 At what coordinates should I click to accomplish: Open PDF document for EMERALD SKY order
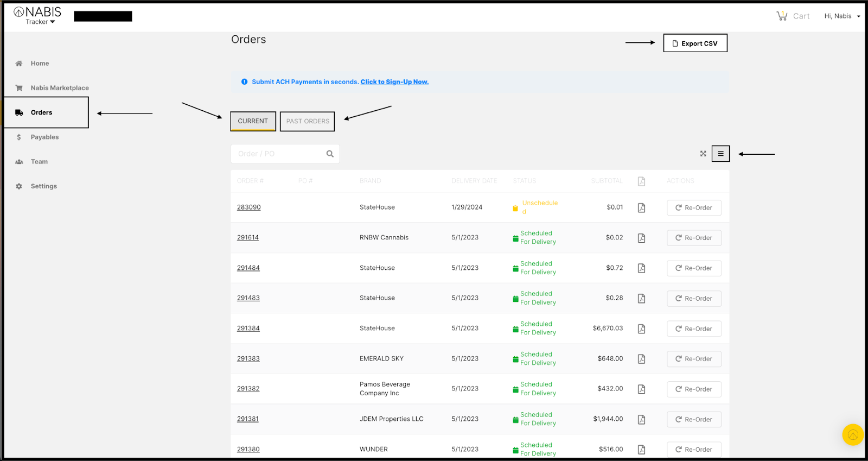(641, 359)
